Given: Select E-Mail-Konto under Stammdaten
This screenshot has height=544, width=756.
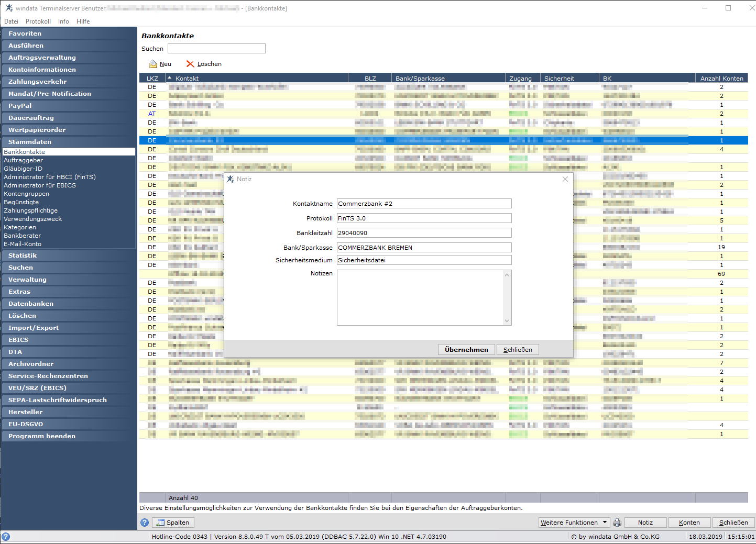Looking at the screenshot, I should (23, 244).
